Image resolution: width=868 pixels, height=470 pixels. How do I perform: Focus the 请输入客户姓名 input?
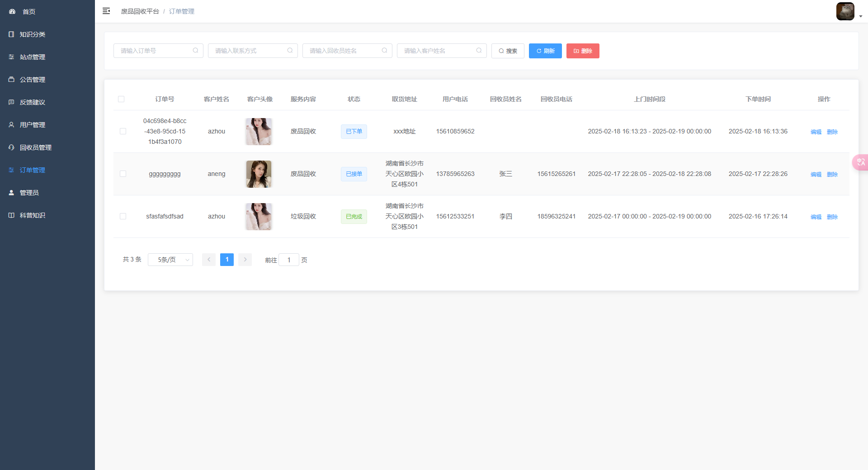(442, 51)
